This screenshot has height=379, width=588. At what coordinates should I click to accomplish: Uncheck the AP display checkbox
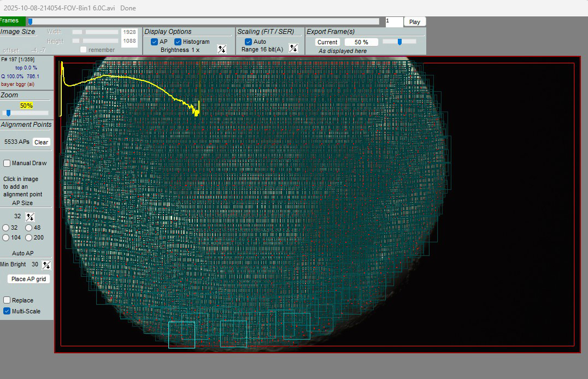[155, 42]
